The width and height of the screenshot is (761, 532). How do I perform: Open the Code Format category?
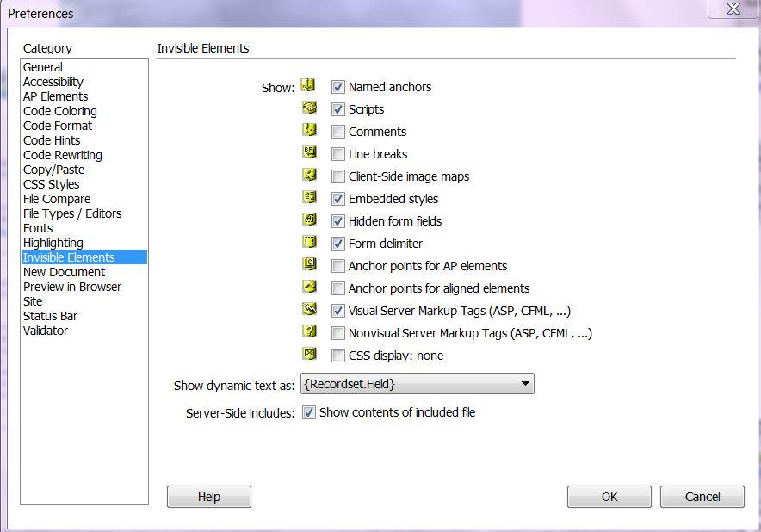84,126
